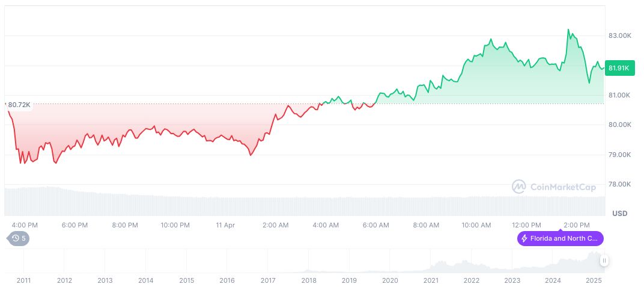
Task: Click the lightning bolt icon in purple tag
Action: point(524,239)
